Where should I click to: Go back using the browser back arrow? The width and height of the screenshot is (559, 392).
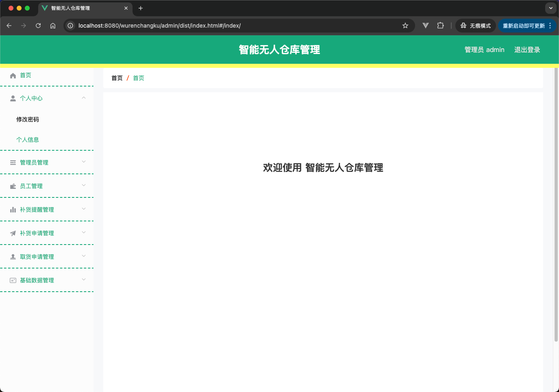pyautogui.click(x=9, y=26)
